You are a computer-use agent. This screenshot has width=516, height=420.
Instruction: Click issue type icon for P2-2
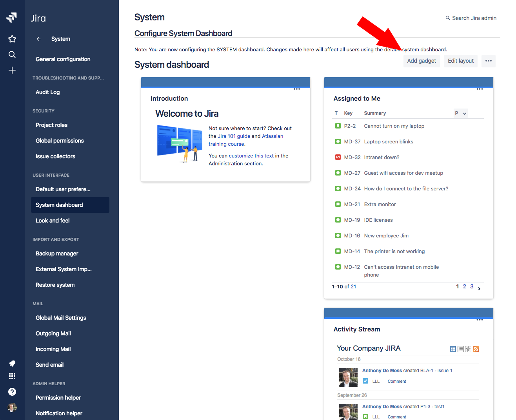click(338, 126)
